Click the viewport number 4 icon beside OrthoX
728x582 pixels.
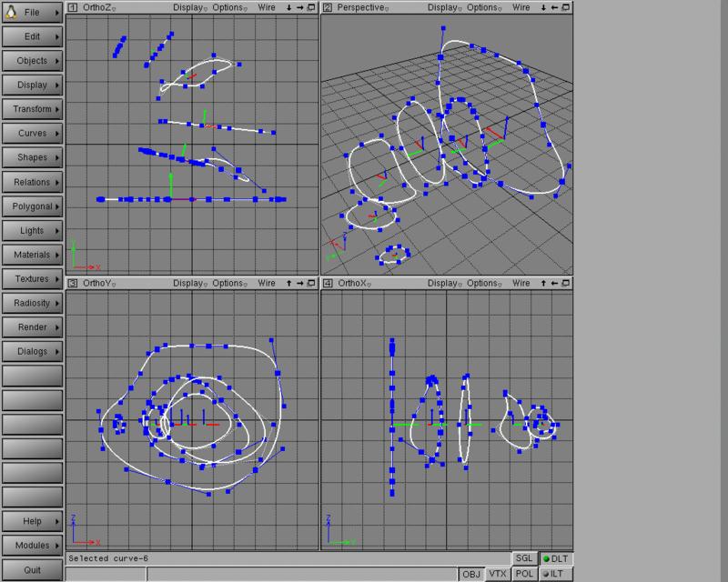coord(328,283)
